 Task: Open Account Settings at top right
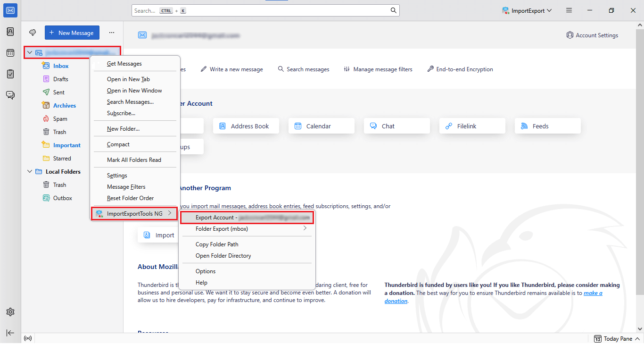(592, 35)
